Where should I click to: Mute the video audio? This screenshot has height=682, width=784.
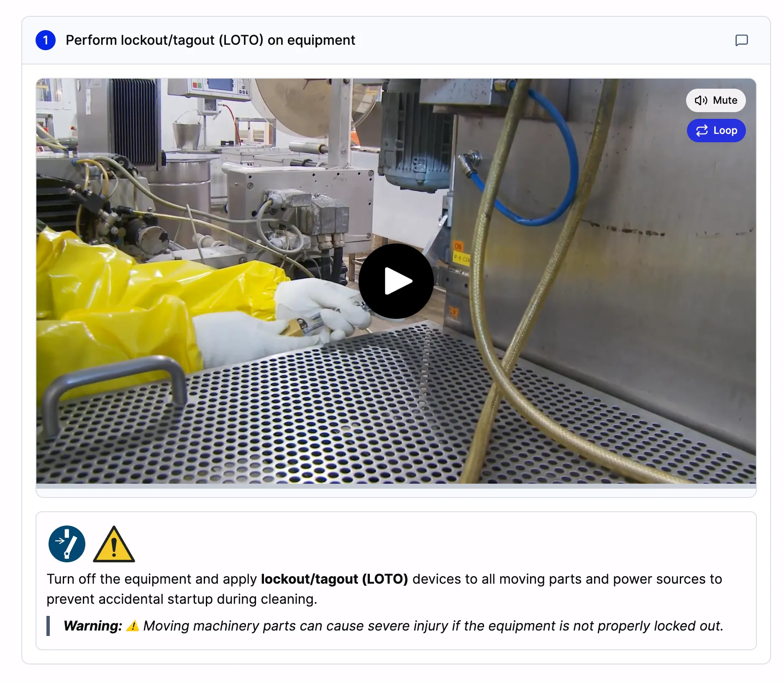715,100
